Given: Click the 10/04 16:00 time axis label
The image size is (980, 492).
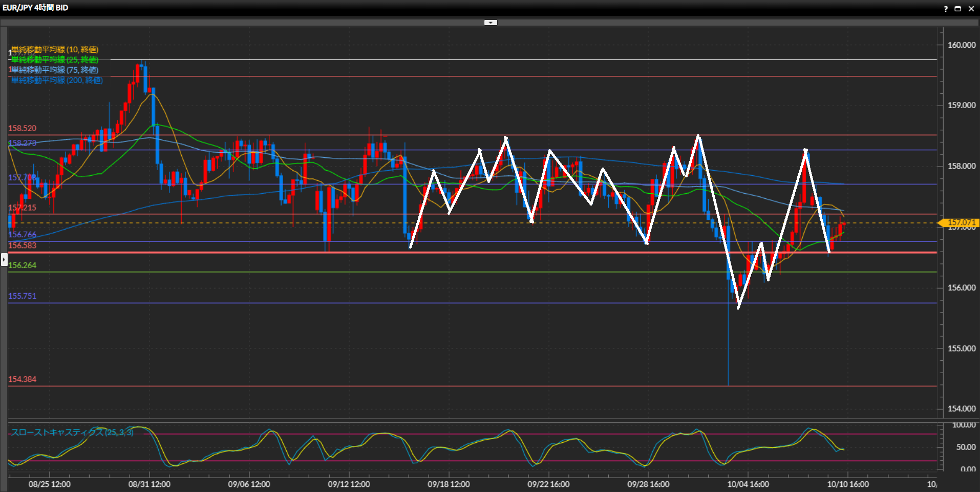Looking at the screenshot, I should point(748,484).
